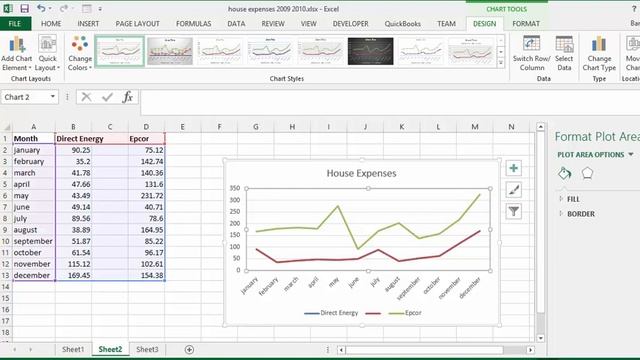Image resolution: width=640 pixels, height=360 pixels.
Task: Select cell with 231.72
Action: pos(147,196)
